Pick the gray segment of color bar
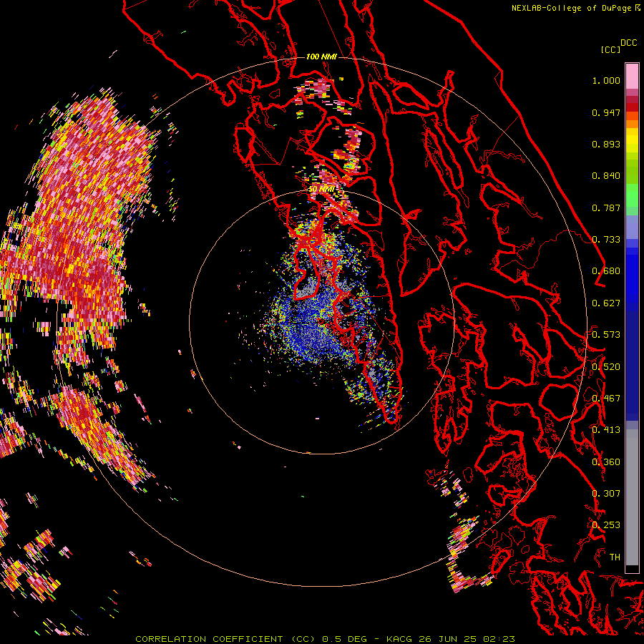This screenshot has height=644, width=644. pyautogui.click(x=632, y=497)
